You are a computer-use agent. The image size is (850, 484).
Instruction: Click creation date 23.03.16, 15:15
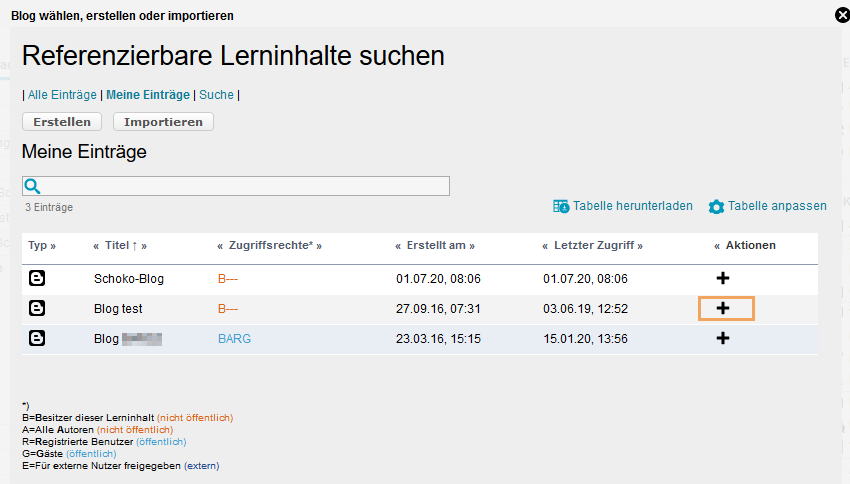point(438,339)
